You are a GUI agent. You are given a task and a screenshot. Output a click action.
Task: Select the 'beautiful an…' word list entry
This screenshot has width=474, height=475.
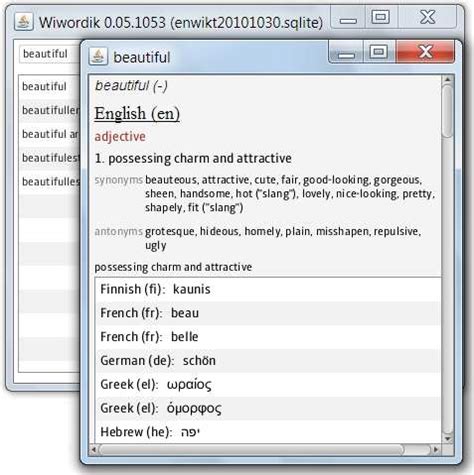[49, 134]
